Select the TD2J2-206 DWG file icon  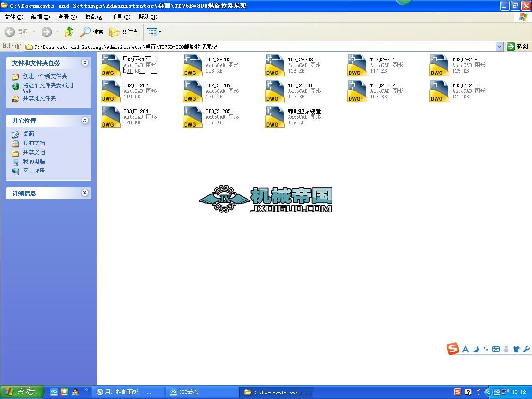coord(111,91)
